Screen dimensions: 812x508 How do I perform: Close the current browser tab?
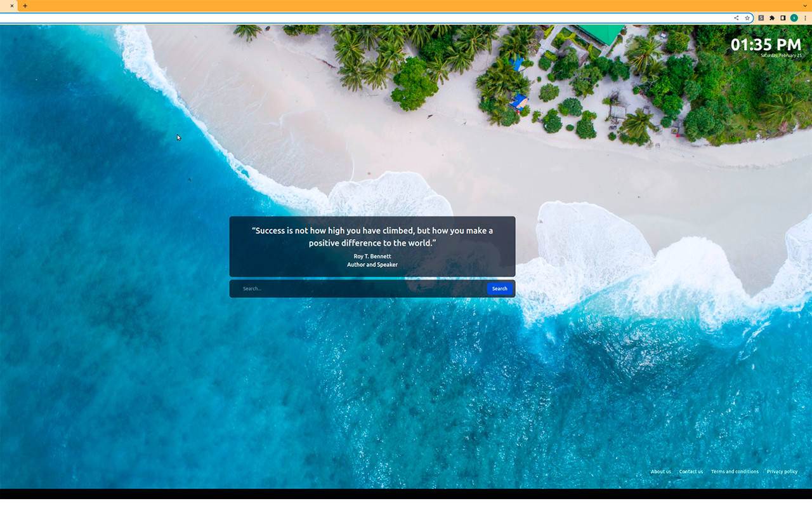pyautogui.click(x=11, y=6)
